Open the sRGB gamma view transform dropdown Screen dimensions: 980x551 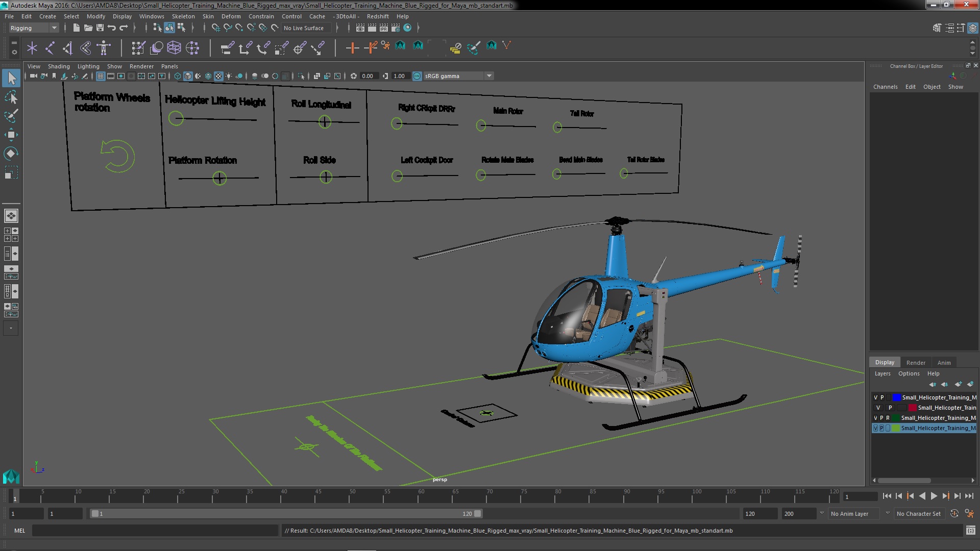(458, 76)
